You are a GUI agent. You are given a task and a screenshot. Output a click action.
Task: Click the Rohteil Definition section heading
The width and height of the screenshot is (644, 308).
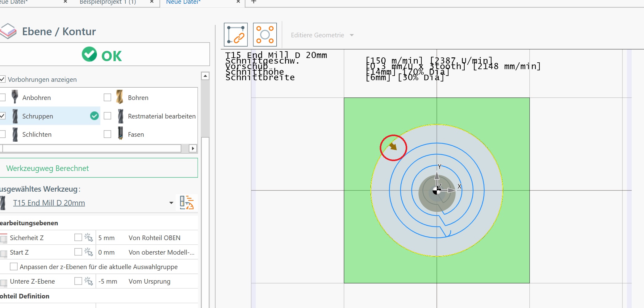coord(25,296)
